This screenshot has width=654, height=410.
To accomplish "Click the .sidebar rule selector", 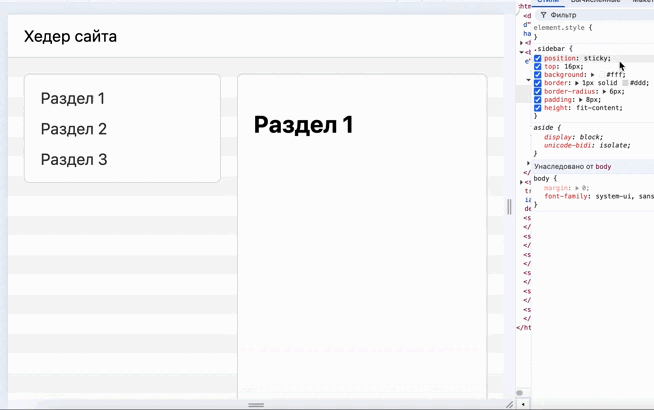I will click(550, 49).
